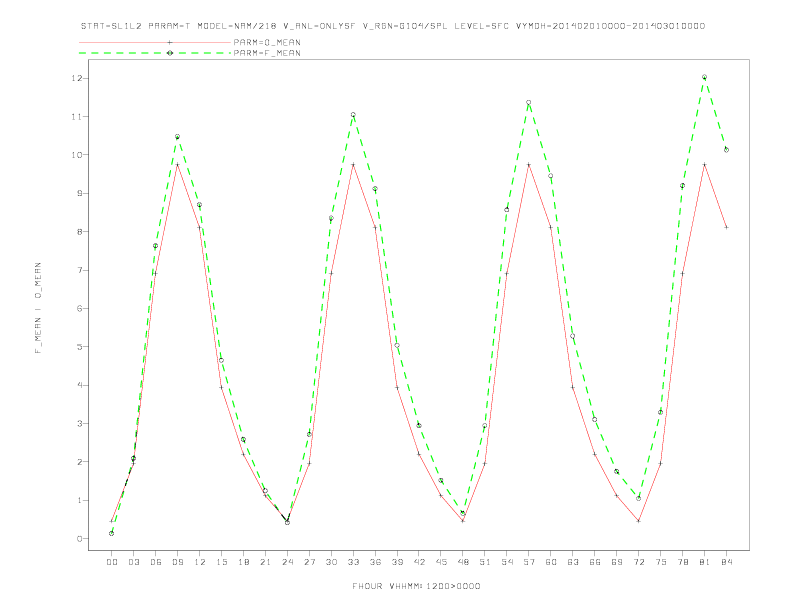
Task: Click the STAT=SL1L2 title text
Action: (x=112, y=26)
